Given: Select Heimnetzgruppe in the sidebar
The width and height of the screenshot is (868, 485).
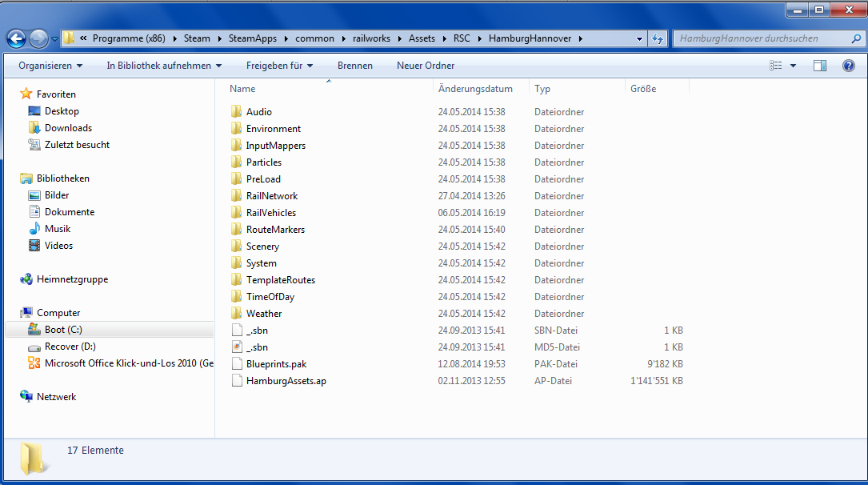Looking at the screenshot, I should click(x=72, y=279).
